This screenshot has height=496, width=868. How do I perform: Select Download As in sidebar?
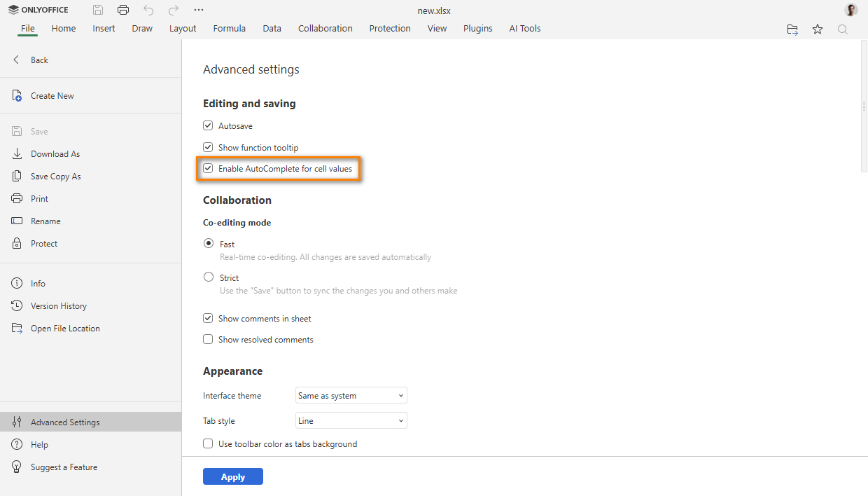(x=91, y=154)
